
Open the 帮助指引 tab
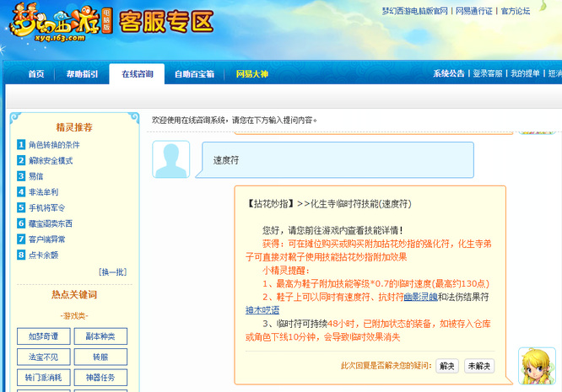tap(82, 74)
